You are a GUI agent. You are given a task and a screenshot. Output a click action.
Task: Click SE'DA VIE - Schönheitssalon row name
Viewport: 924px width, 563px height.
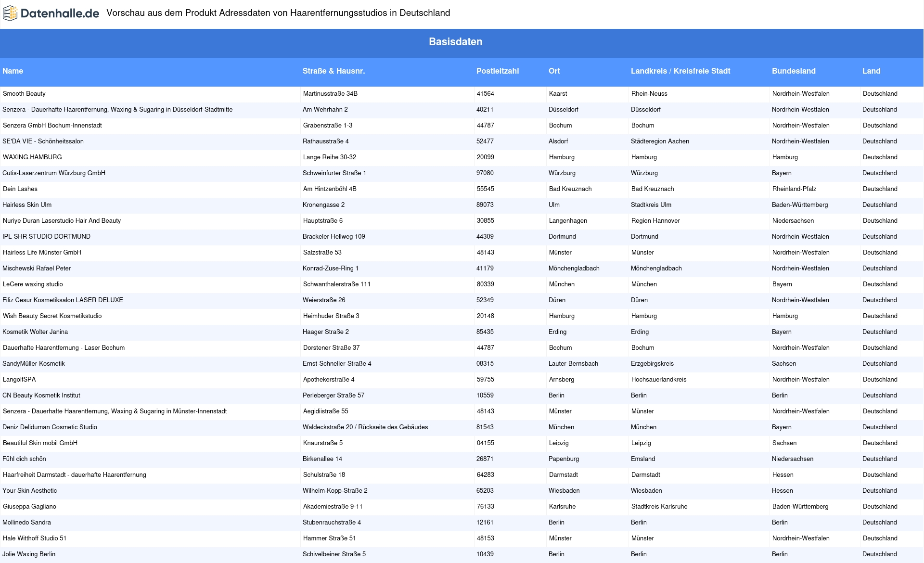pyautogui.click(x=43, y=141)
